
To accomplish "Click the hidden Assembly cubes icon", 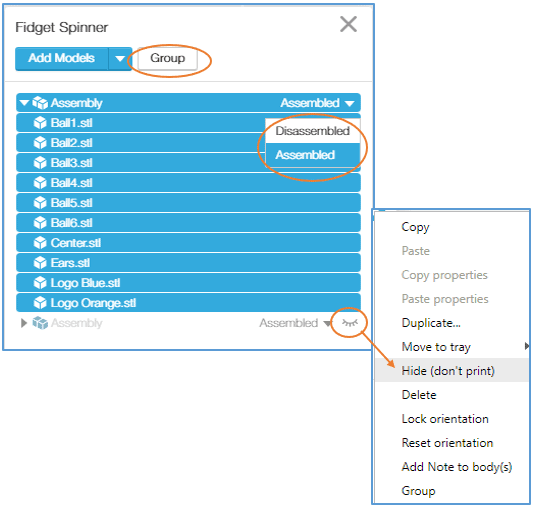I will (x=40, y=323).
